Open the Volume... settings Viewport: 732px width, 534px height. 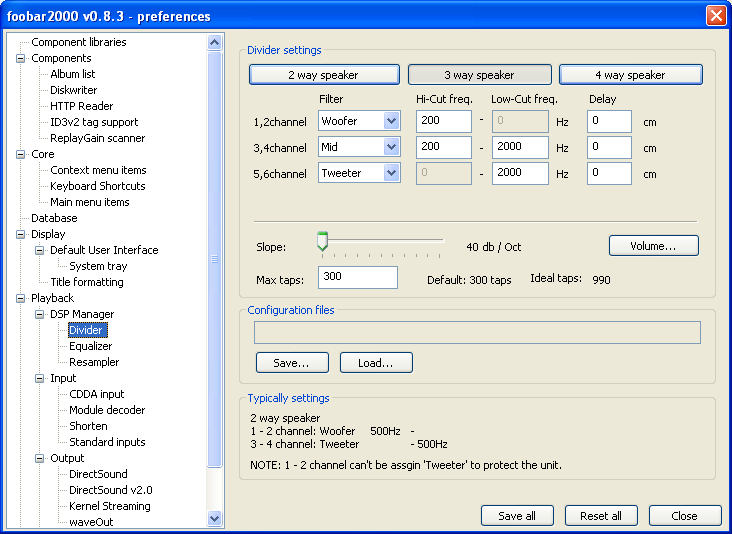tap(654, 246)
